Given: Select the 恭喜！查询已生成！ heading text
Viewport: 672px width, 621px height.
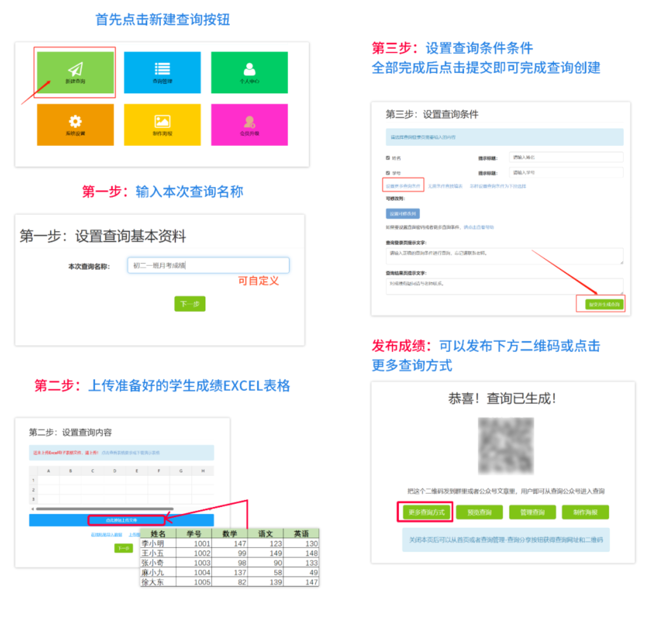Looking at the screenshot, I should (503, 398).
